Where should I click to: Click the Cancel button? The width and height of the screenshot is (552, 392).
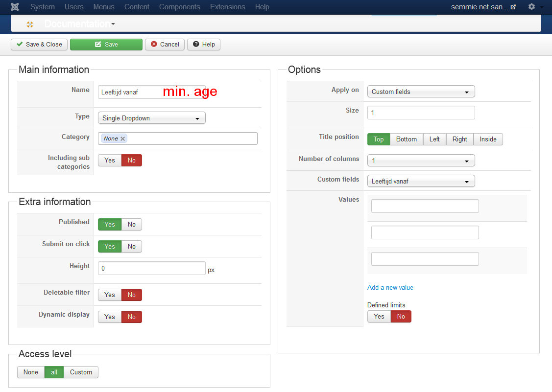(x=165, y=45)
